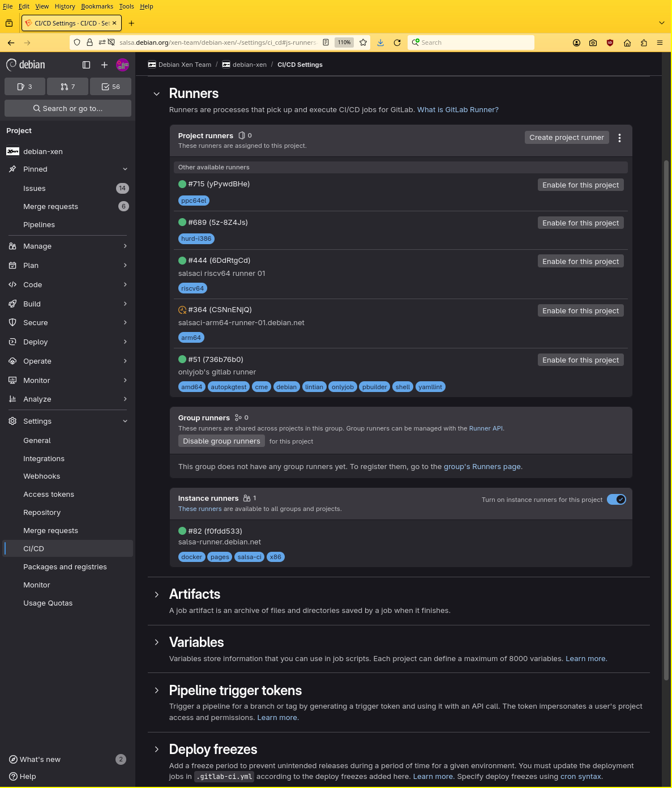672x788 pixels.
Task: Click the plus create-new icon
Action: pyautogui.click(x=104, y=65)
